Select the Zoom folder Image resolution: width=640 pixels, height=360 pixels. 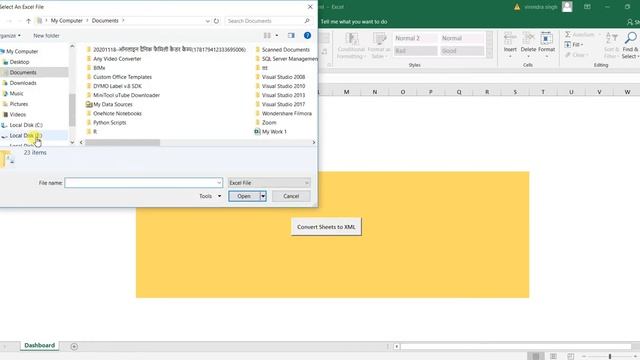pyautogui.click(x=266, y=122)
